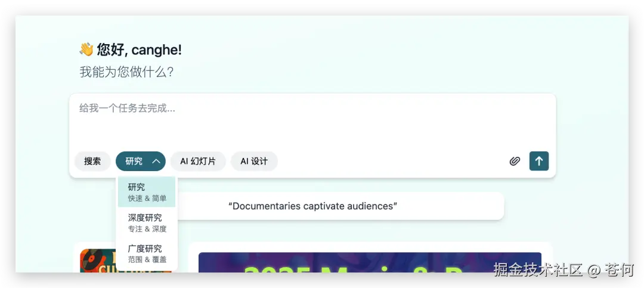Open the vinyl record culture thumbnail
Image resolution: width=644 pixels, height=288 pixels.
[98, 261]
